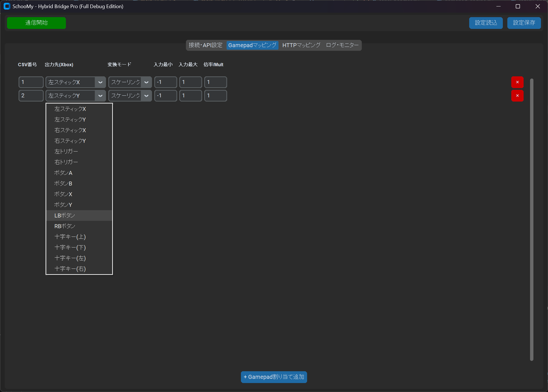Viewport: 548px width, 392px height.
Task: Load settings with 設定読込 button
Action: click(486, 23)
